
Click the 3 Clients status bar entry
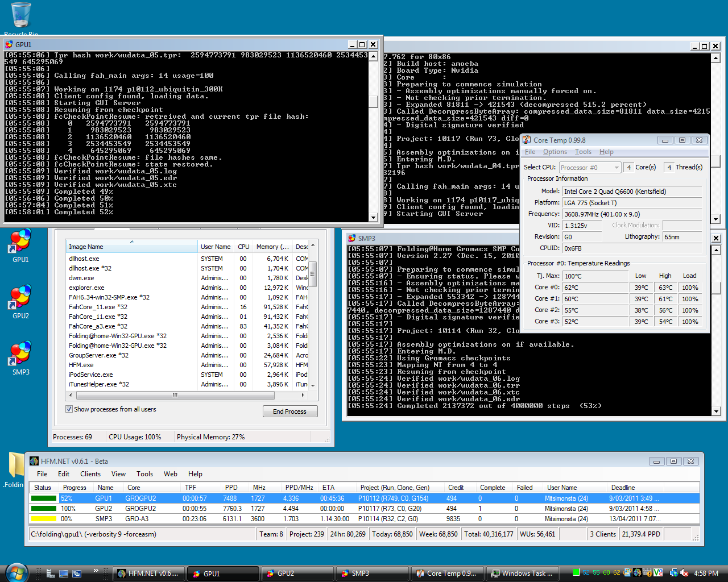[x=603, y=534]
